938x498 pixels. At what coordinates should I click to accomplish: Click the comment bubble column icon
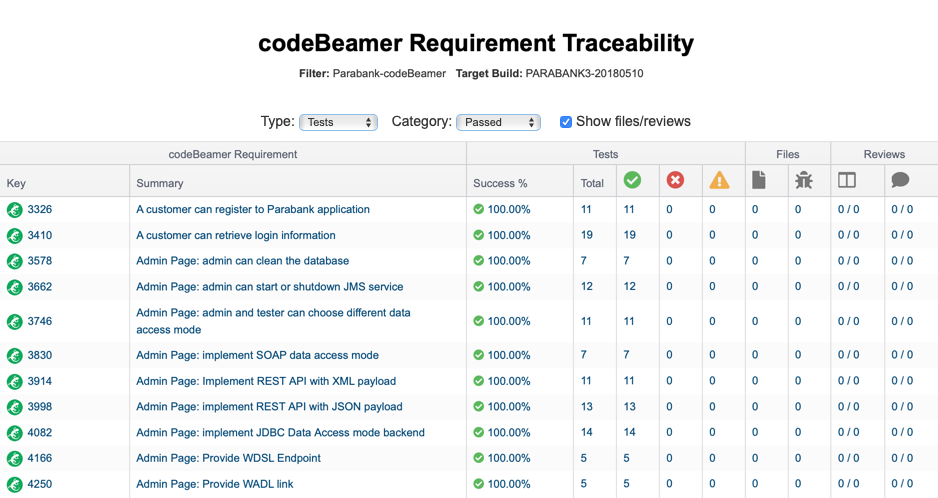(x=900, y=180)
